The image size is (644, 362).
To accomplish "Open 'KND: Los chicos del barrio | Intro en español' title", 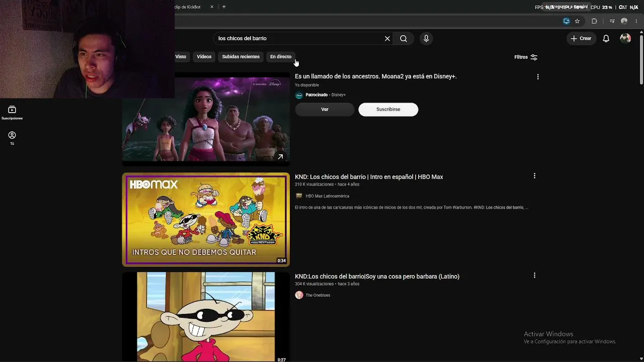I will click(x=369, y=177).
